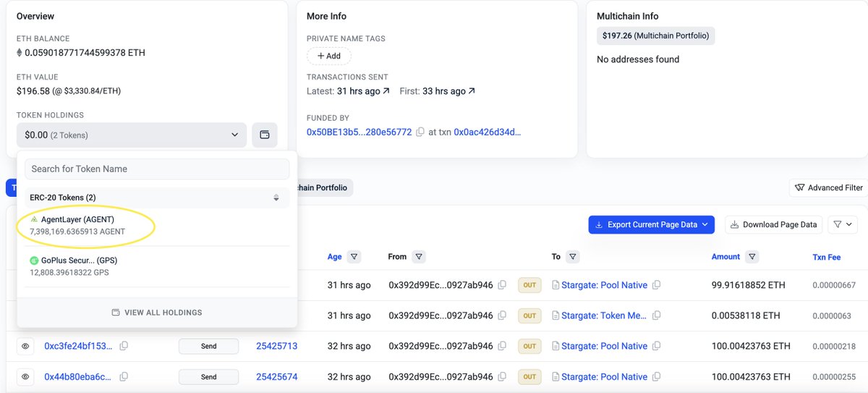This screenshot has height=393, width=868.
Task: Click the Age column filter icon
Action: (354, 256)
